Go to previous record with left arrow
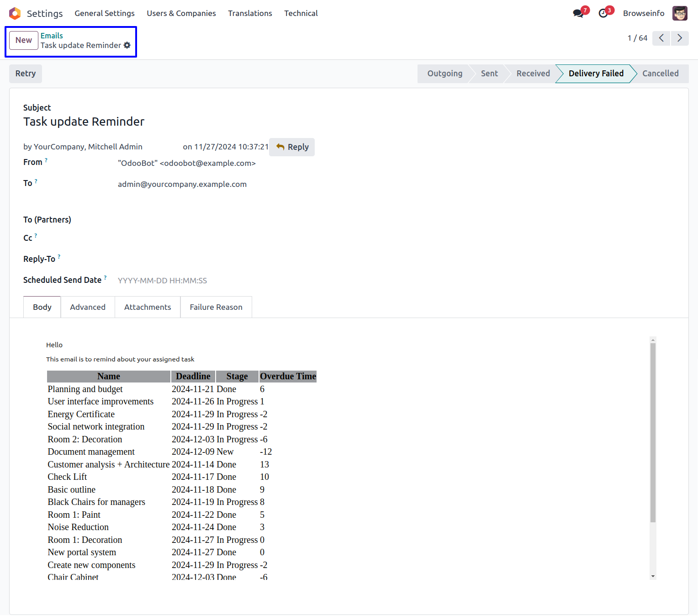The width and height of the screenshot is (698, 616). (x=661, y=38)
